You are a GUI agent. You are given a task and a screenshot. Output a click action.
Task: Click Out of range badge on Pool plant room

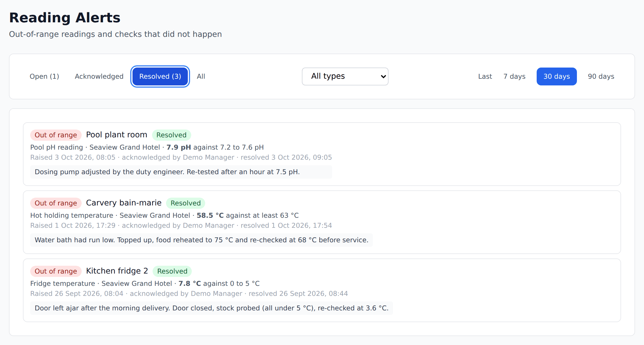(x=56, y=135)
